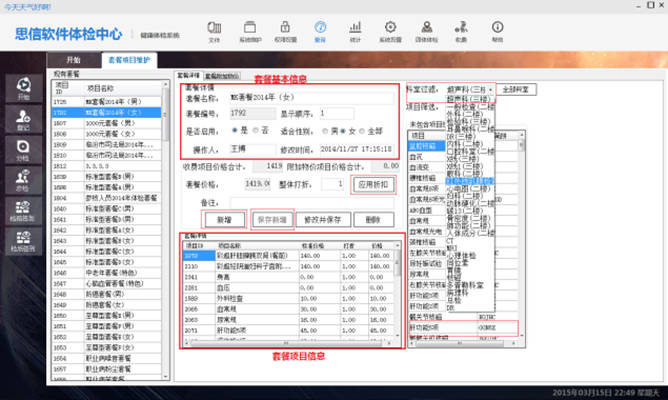
Task: Select the 外科检查 row in 套餐明细
Action: [x=289, y=298]
